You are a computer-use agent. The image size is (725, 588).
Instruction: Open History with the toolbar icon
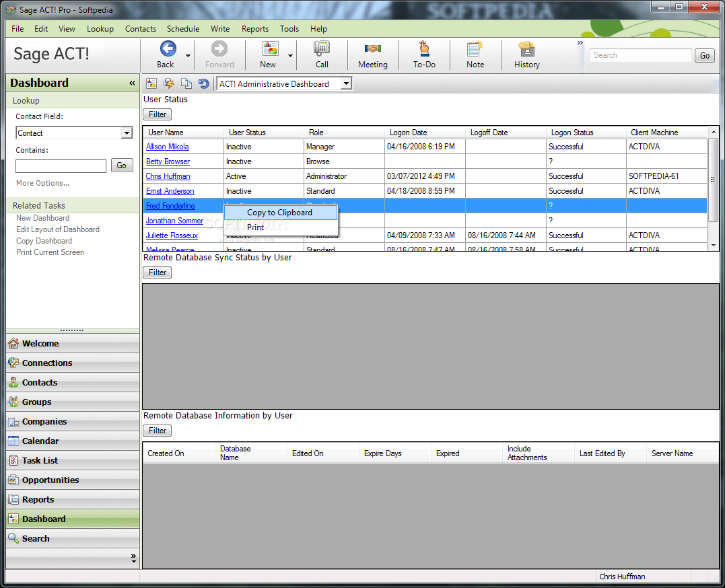[526, 49]
